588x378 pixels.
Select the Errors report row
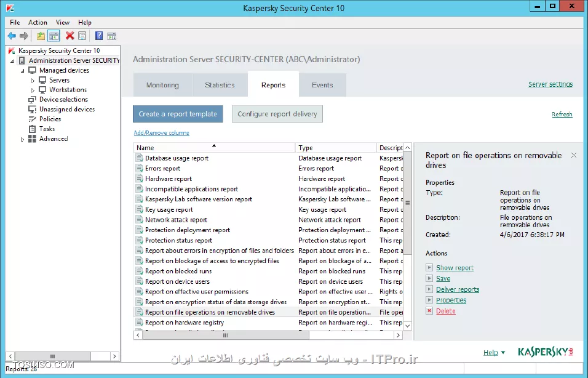[268, 169]
